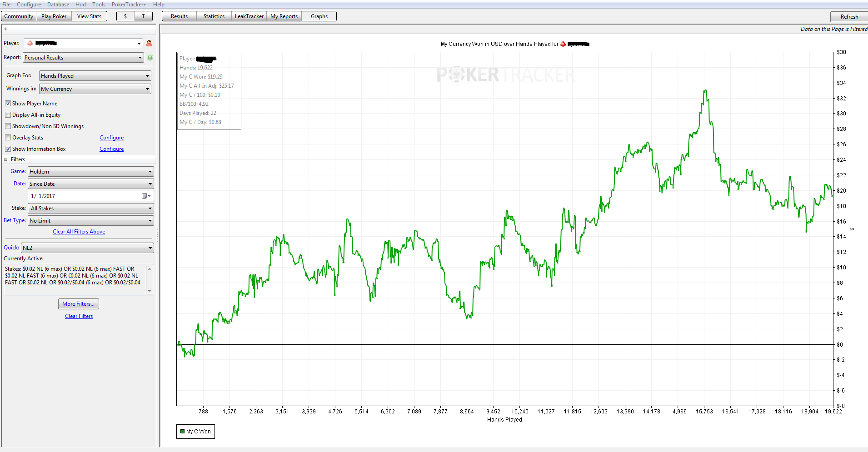
Task: Uncheck Show Player Name
Action: pos(8,104)
